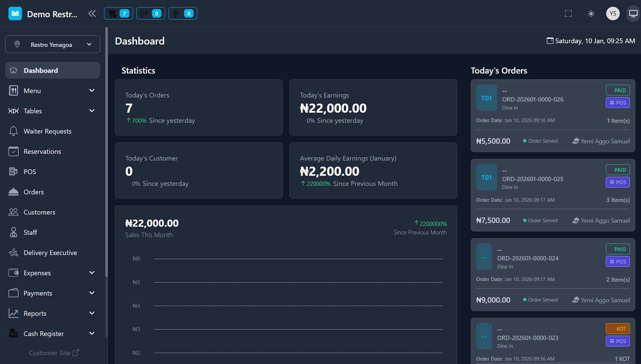641x364 pixels.
Task: Collapse the sidebar with double chevron
Action: pos(92,13)
